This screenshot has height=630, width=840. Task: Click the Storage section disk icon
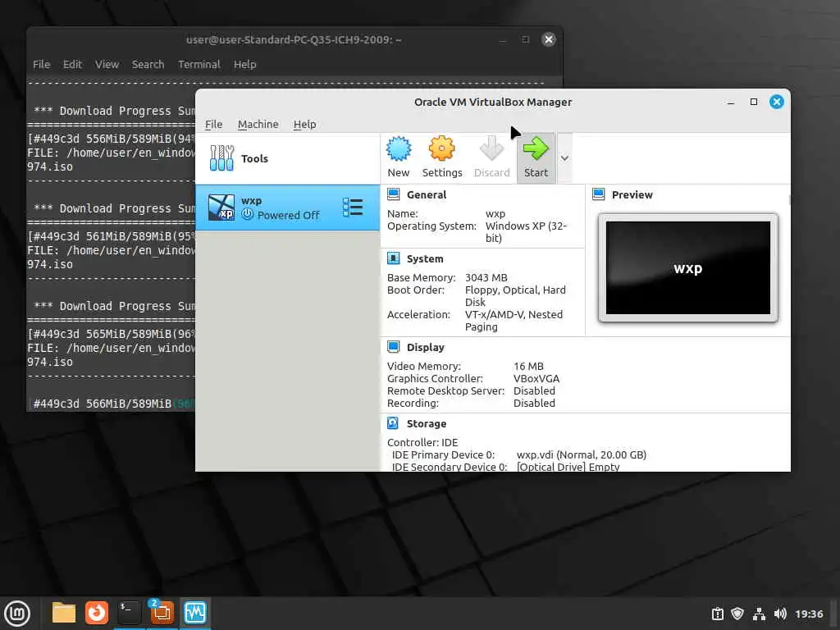(x=393, y=423)
